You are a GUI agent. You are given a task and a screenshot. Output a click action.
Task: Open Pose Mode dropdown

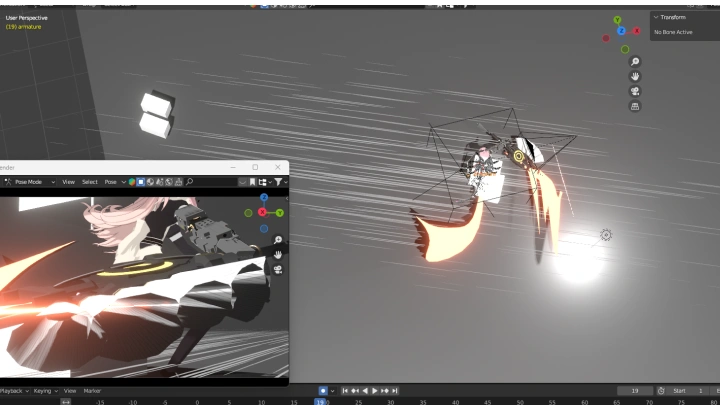30,182
